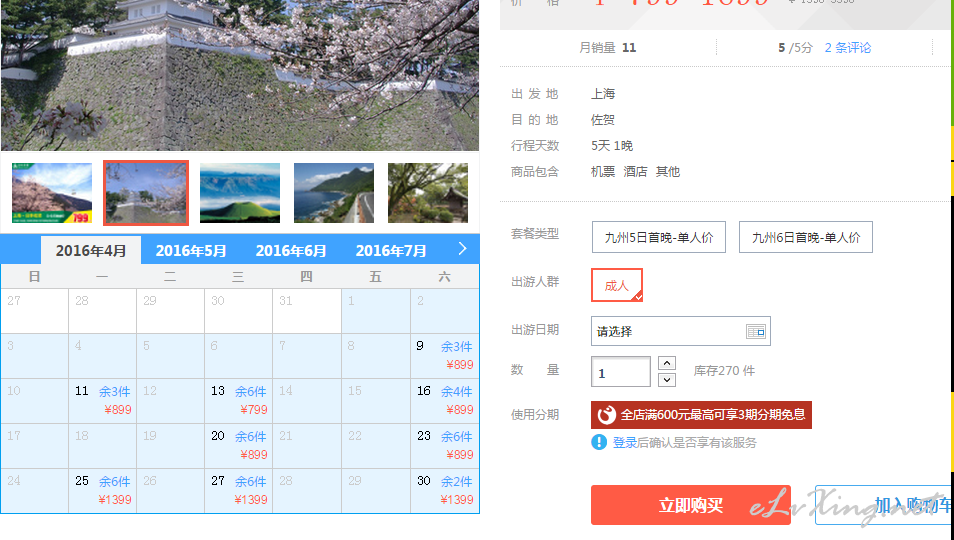
Task: Click the installment logo icon
Action: 606,415
